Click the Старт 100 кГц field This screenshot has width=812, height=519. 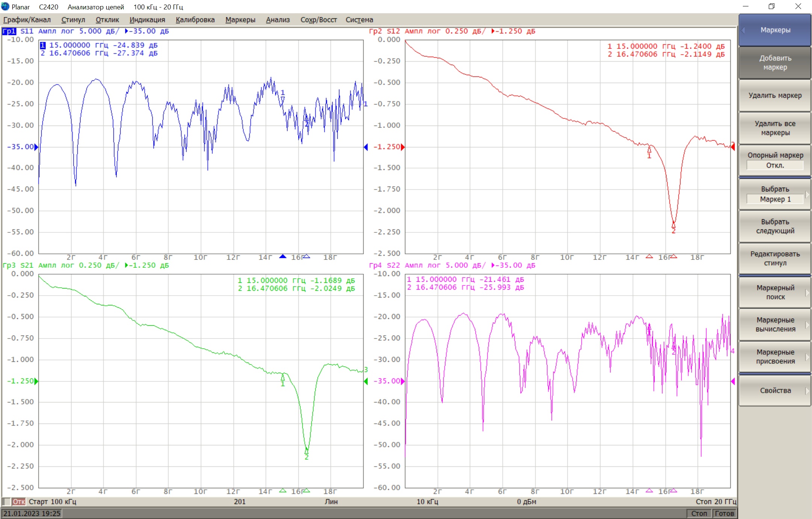pyautogui.click(x=53, y=502)
